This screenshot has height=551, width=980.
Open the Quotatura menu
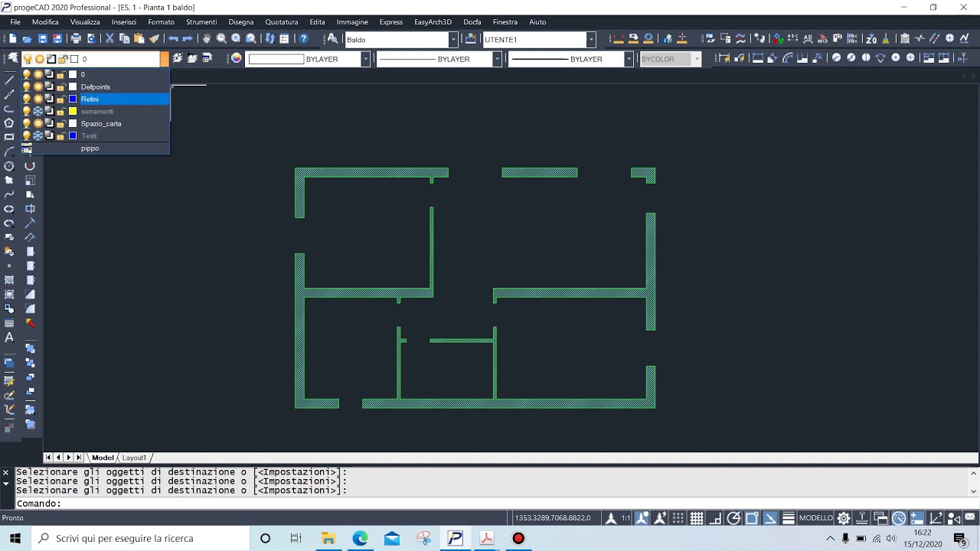(282, 22)
